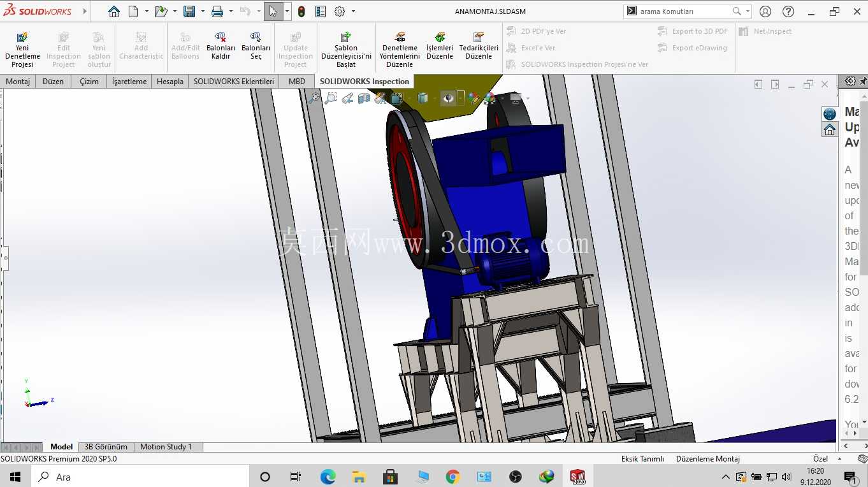
Task: Click the Rebuild traffic light icon
Action: (301, 11)
